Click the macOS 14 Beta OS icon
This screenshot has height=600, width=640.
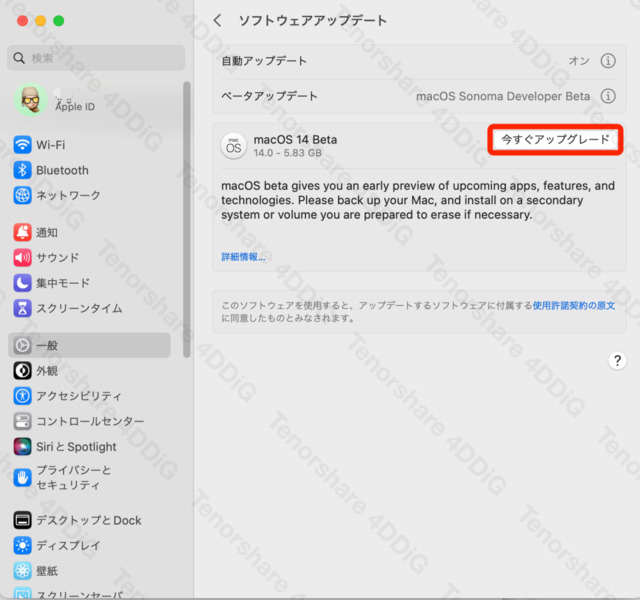233,146
